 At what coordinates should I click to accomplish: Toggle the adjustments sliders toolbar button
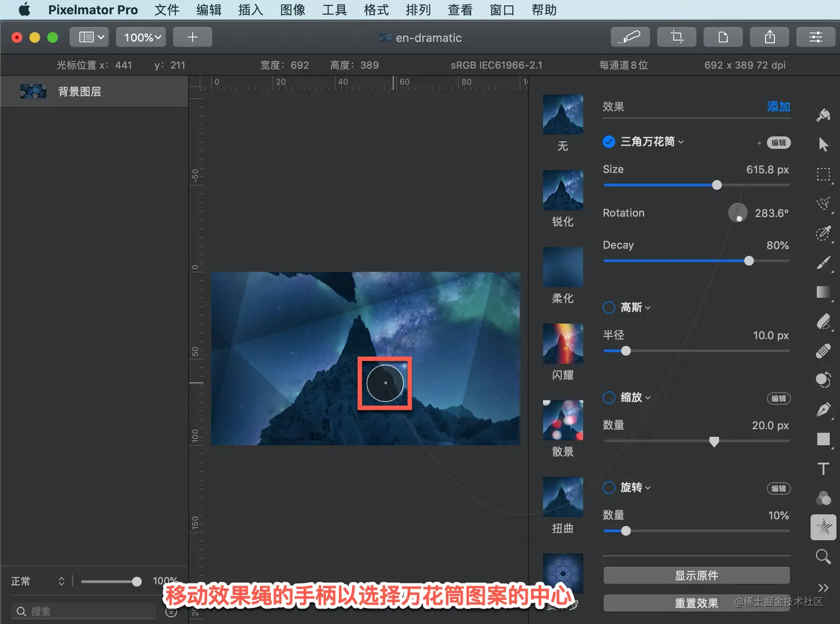(x=816, y=37)
